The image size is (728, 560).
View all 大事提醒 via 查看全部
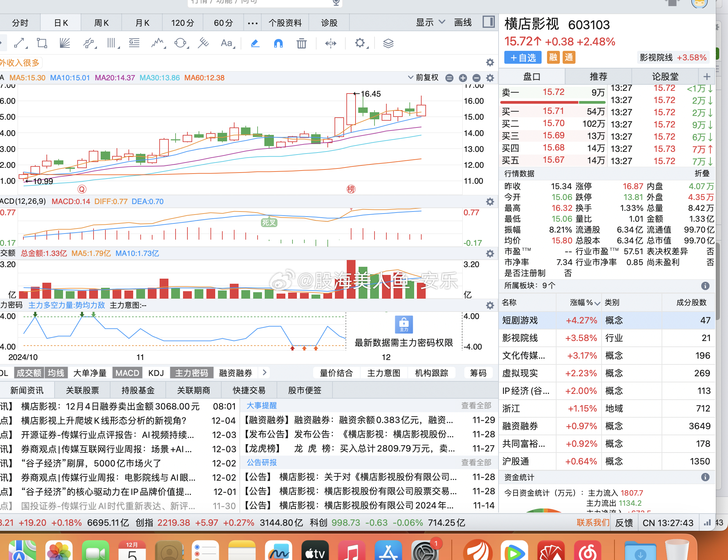click(476, 405)
